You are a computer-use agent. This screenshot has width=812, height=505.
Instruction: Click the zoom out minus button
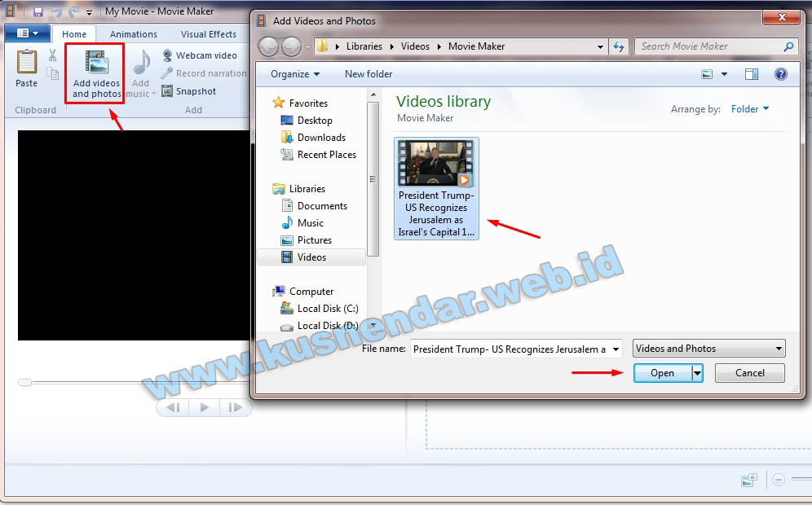click(x=779, y=480)
